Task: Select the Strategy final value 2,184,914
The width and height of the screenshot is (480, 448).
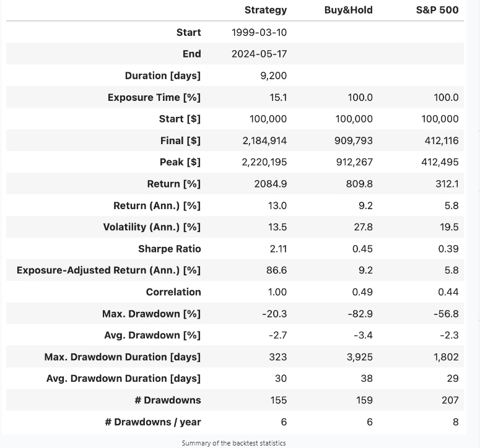Action: [x=264, y=140]
